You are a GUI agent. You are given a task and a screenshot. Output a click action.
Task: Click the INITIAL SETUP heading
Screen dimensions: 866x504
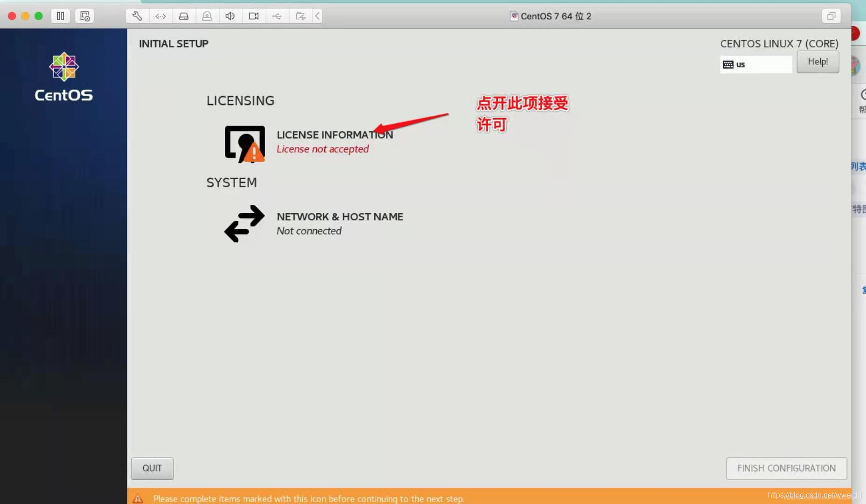coord(174,43)
